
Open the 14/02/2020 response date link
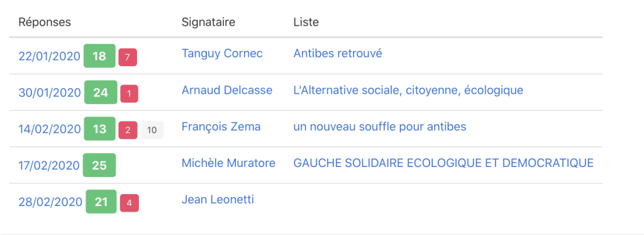point(50,129)
